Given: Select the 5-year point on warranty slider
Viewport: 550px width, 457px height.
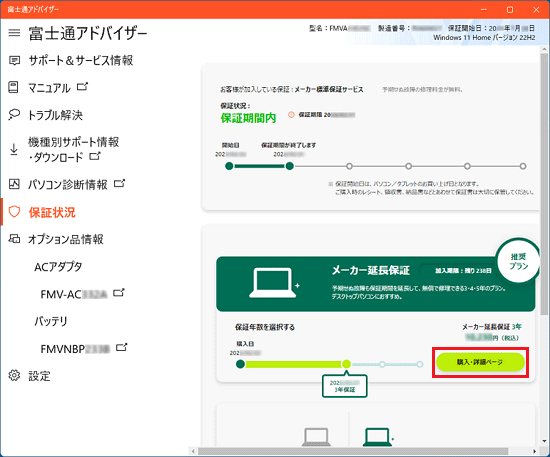Looking at the screenshot, I should (420, 364).
